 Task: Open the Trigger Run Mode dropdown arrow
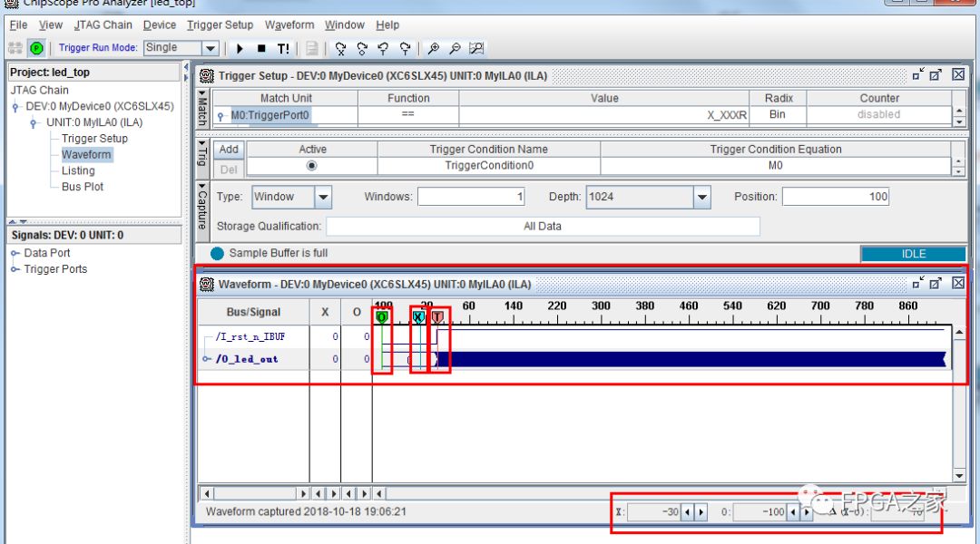(x=211, y=48)
